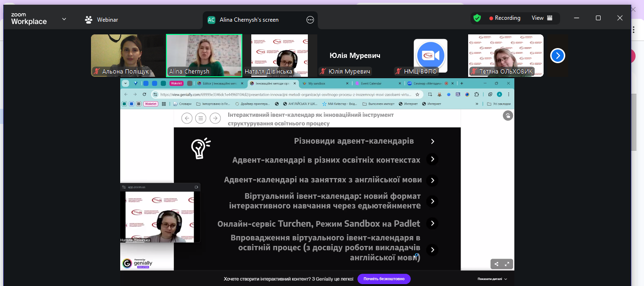Screen dimensions: 644x286
Task: Click the Genially share icon
Action: click(496, 264)
